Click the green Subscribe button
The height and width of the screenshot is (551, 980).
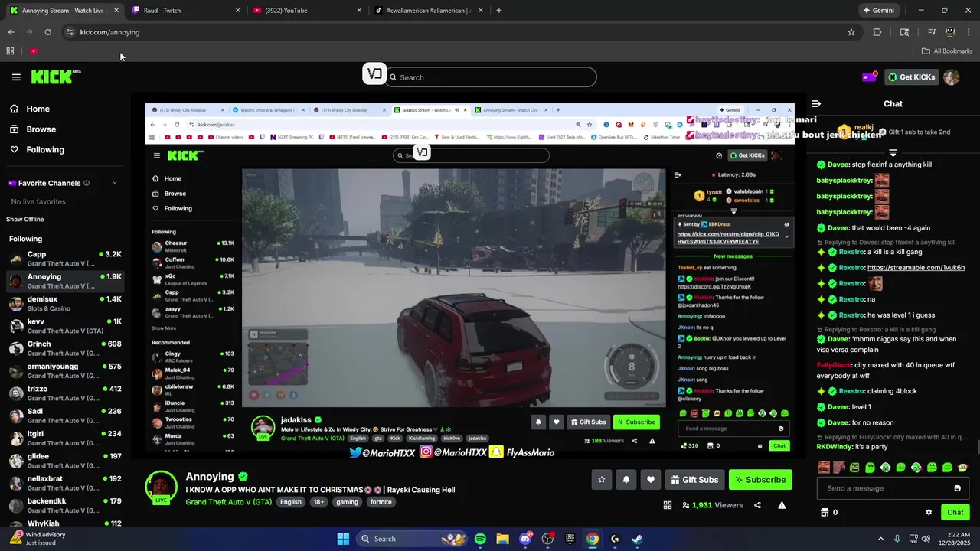760,480
